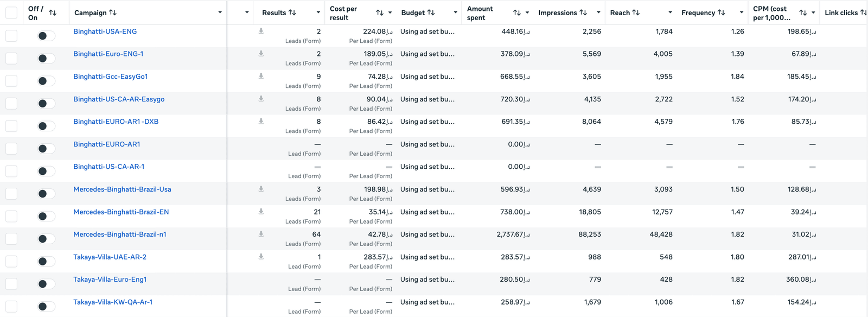Click the Impressions column header label
Image resolution: width=868 pixels, height=317 pixels.
(x=558, y=12)
